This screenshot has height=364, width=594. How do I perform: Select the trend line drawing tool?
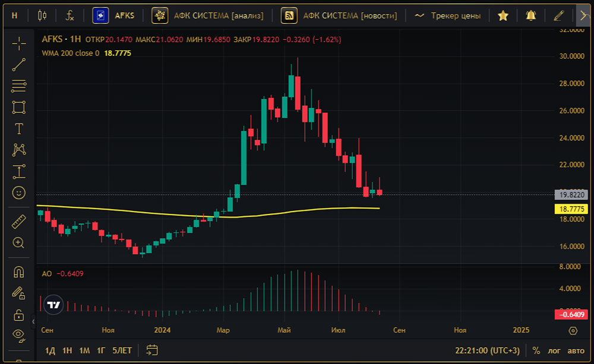point(18,65)
